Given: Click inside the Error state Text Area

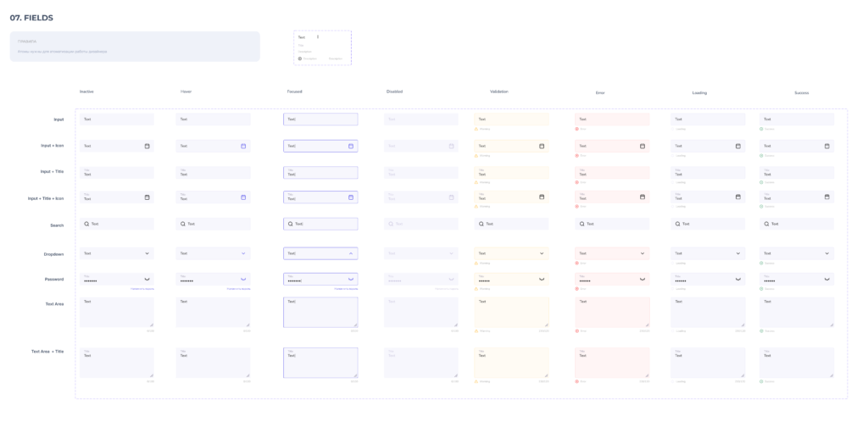Looking at the screenshot, I should pos(612,312).
